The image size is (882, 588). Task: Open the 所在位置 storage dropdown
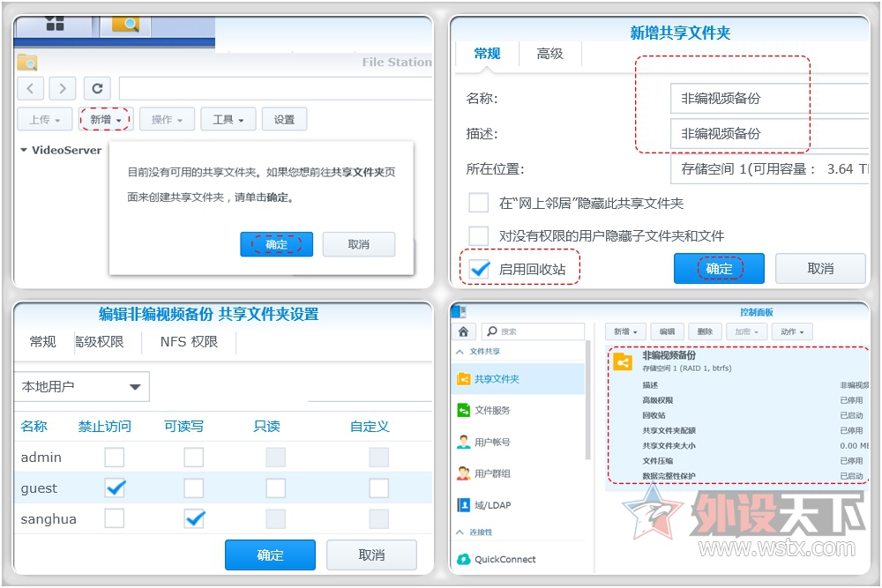769,168
